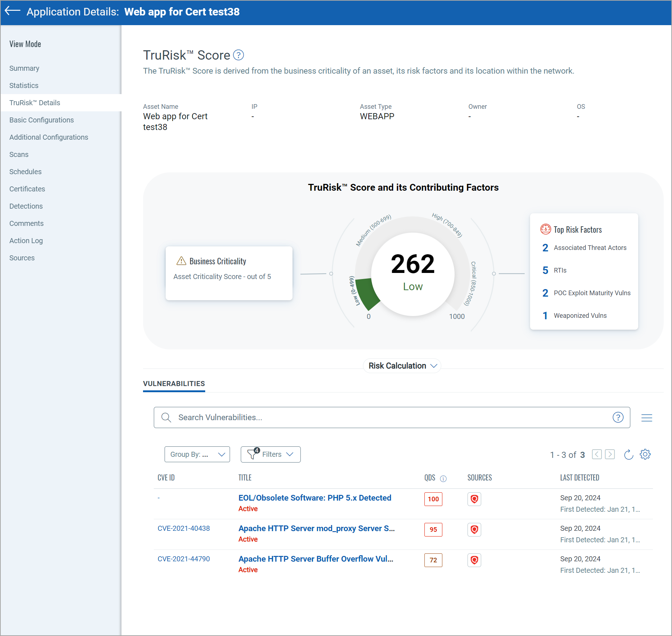Open the CVE-2021-40438 link
672x636 pixels.
point(184,528)
